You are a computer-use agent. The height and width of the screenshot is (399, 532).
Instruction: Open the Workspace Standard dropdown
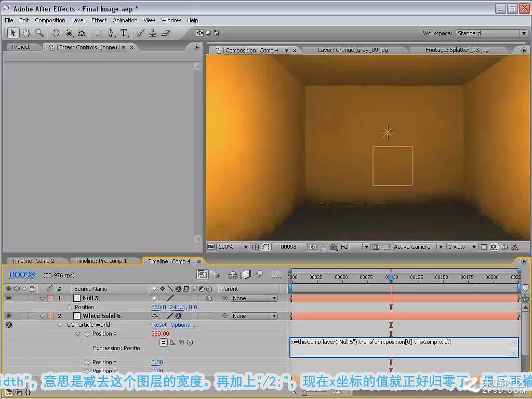[491, 33]
